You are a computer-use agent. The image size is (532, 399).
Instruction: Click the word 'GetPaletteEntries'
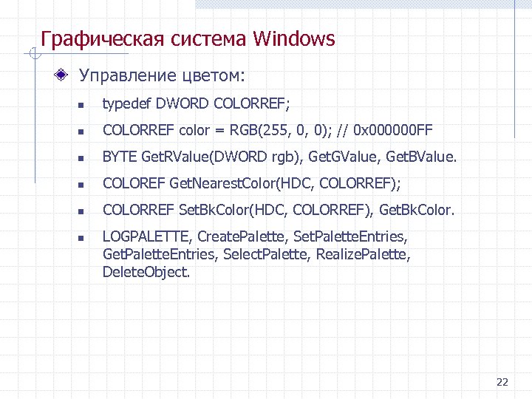click(160, 254)
